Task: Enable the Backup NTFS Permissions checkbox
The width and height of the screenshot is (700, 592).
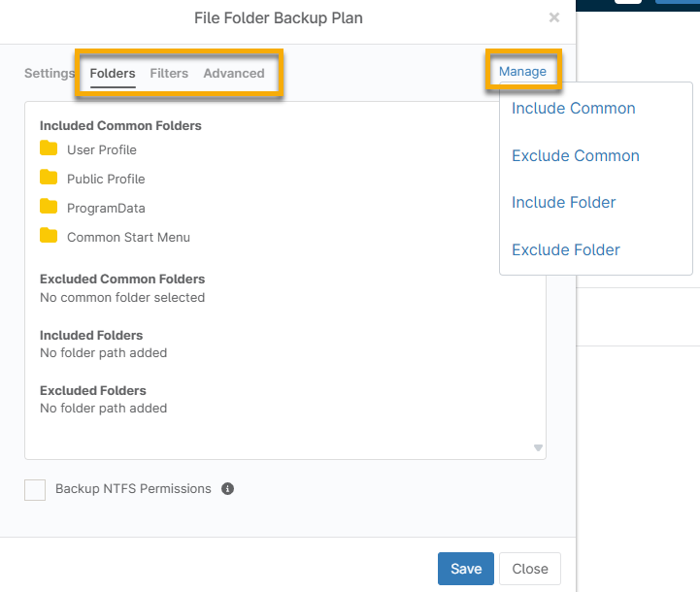Action: (35, 490)
